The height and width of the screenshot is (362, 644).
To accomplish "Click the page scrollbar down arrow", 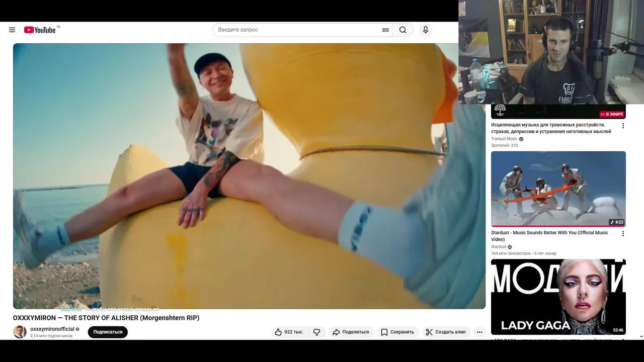I will (641, 336).
